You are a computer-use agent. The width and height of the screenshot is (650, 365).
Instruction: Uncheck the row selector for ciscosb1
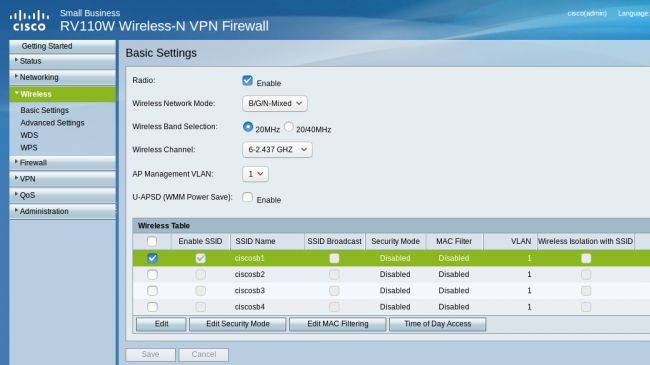[152, 258]
